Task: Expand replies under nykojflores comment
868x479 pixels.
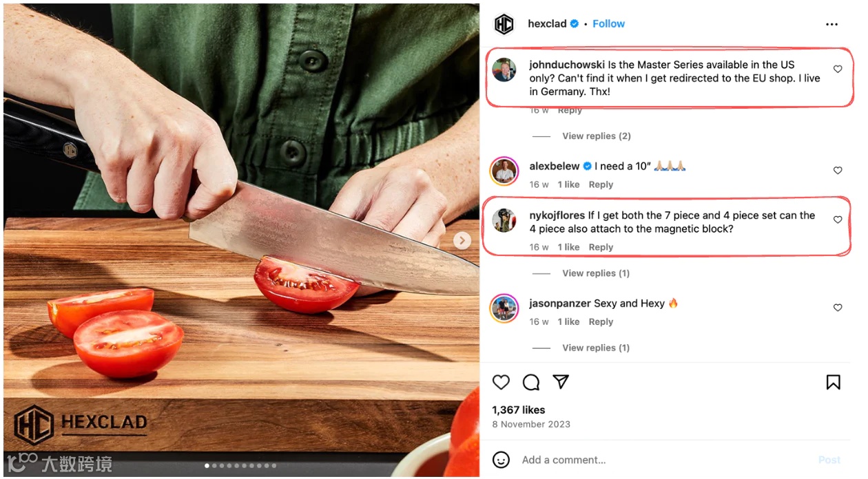Action: (x=596, y=273)
